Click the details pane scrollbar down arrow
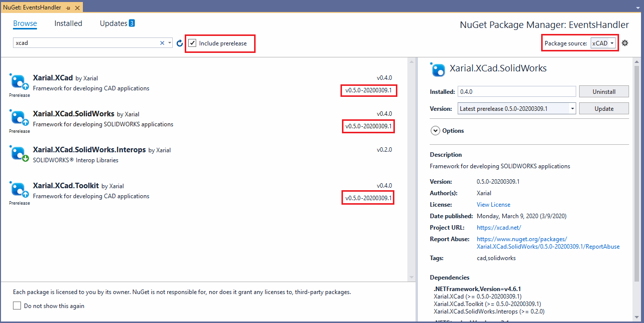 click(x=637, y=317)
